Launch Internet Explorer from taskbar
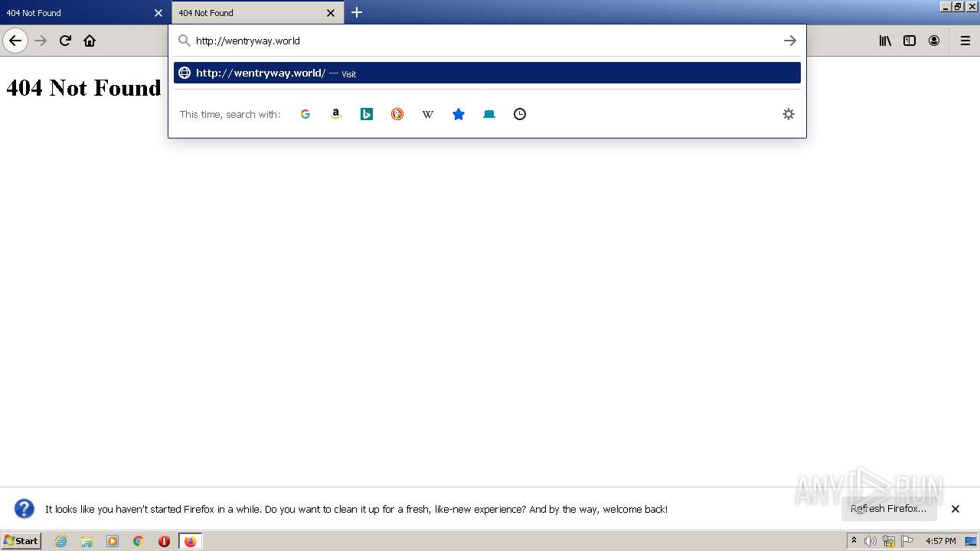The height and width of the screenshot is (551, 980). 61,541
